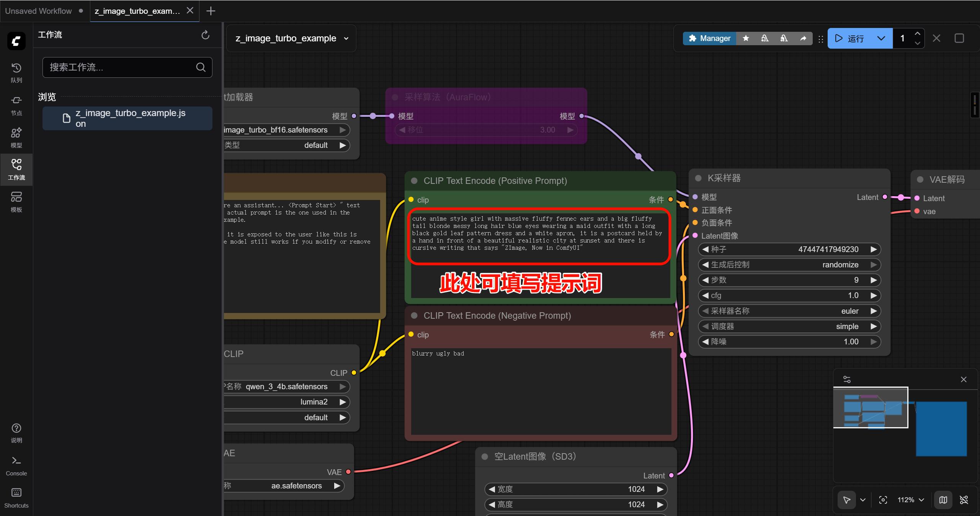Open the z_image_turbo_example.json workflow item
980x516 pixels.
point(127,118)
